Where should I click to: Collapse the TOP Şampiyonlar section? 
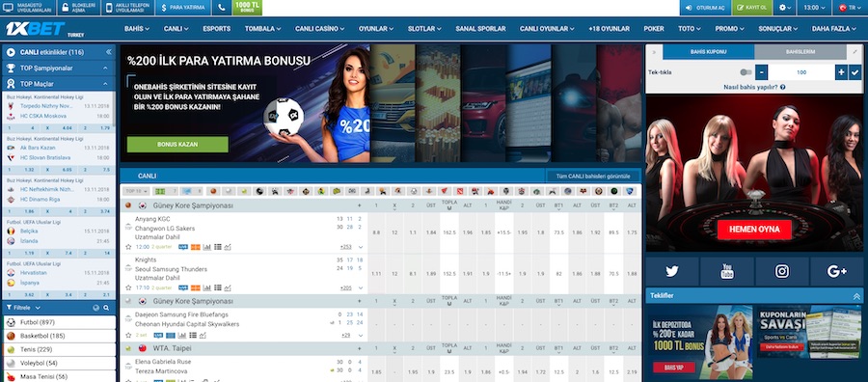click(105, 68)
